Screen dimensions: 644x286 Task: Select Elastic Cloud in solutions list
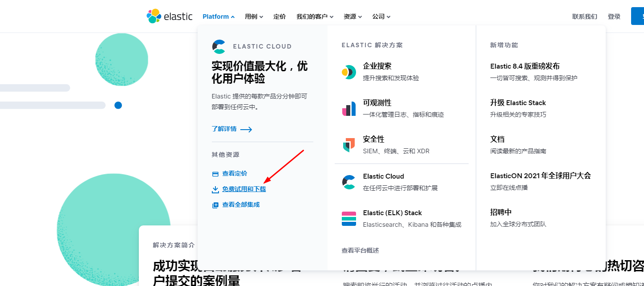coord(384,176)
